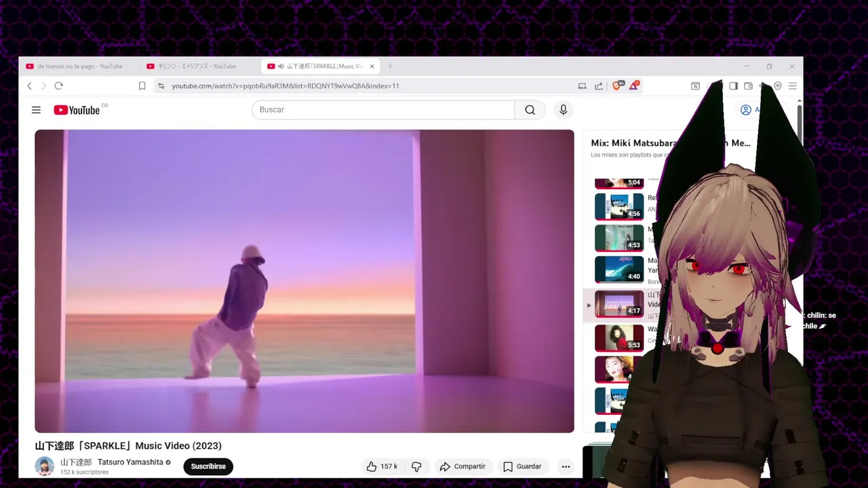868x488 pixels.
Task: Click the account sign-in avatar icon
Action: pos(746,110)
